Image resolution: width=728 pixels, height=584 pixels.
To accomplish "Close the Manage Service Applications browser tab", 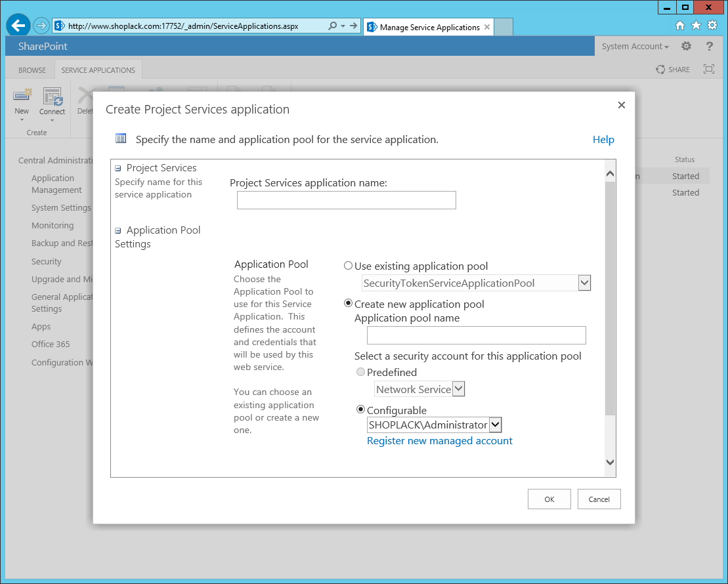I will pos(486,27).
